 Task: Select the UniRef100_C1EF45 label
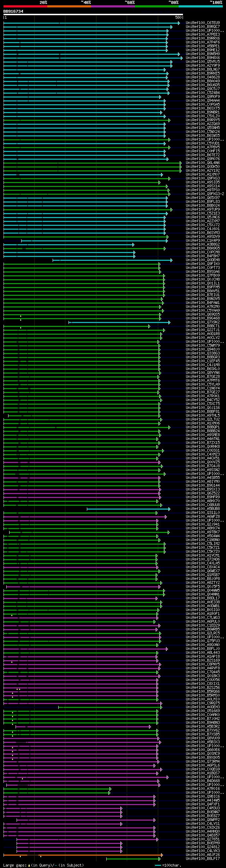click(203, 361)
